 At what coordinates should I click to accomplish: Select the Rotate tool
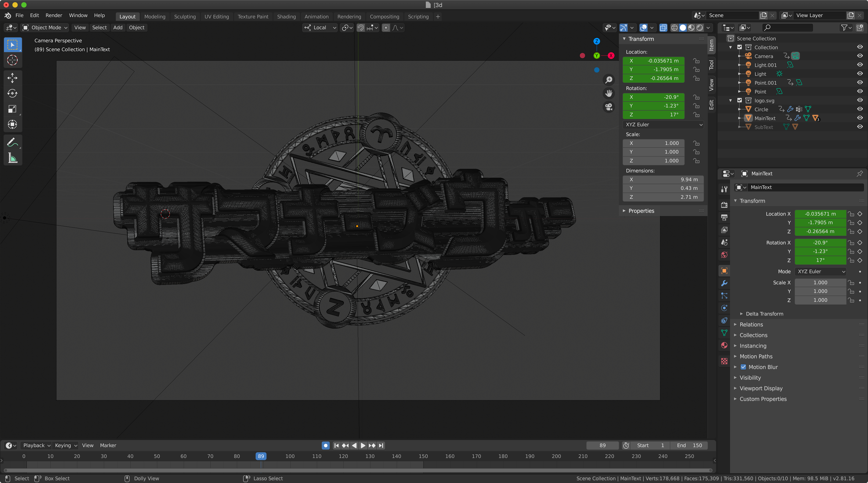click(12, 93)
